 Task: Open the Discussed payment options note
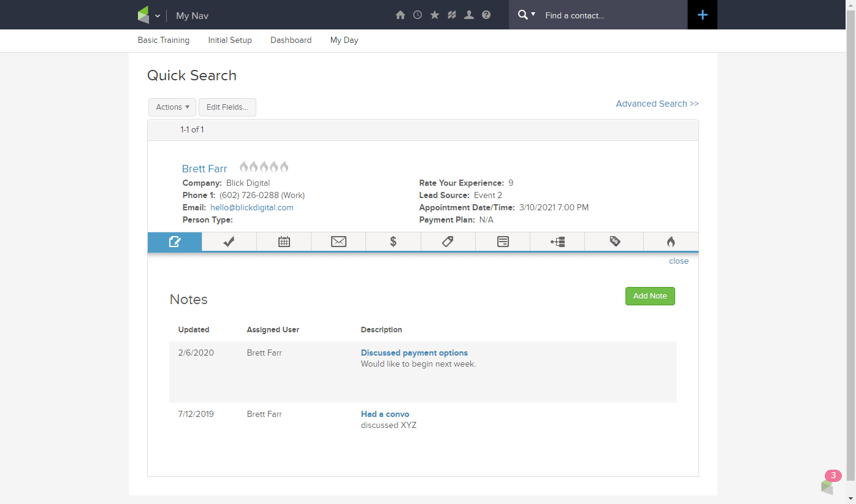(415, 353)
